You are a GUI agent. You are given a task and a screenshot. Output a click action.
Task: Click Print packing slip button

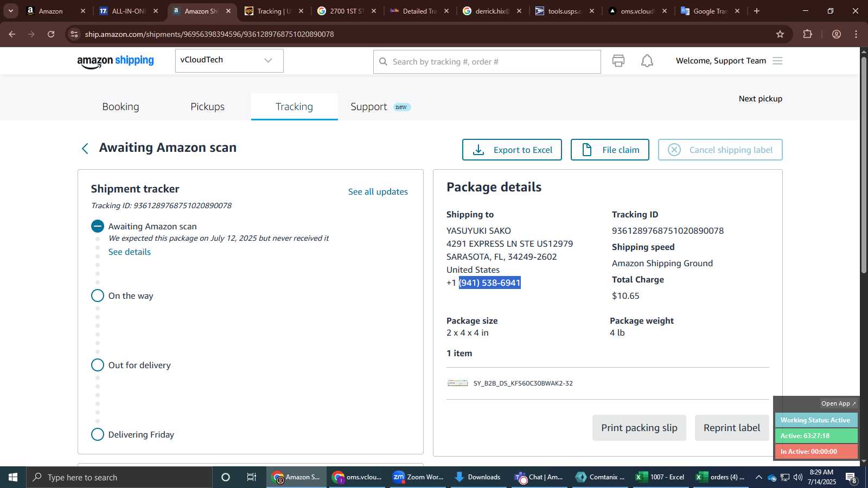click(x=639, y=428)
